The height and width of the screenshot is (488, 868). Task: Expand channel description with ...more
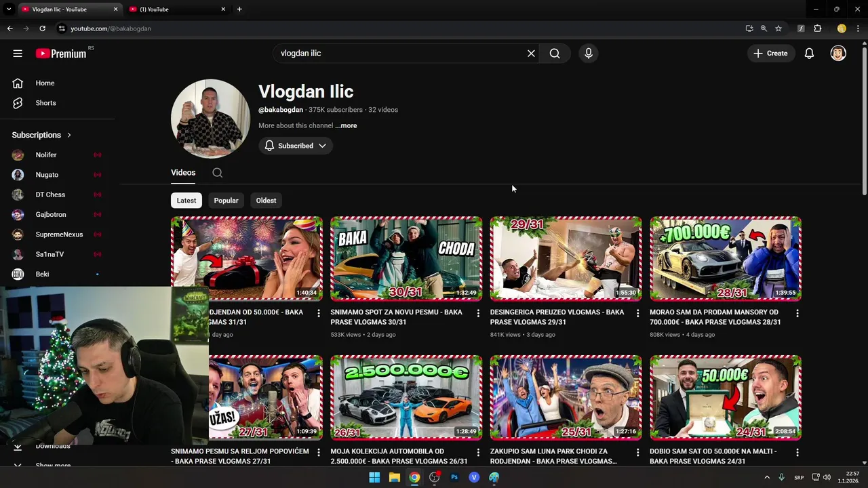[346, 126]
